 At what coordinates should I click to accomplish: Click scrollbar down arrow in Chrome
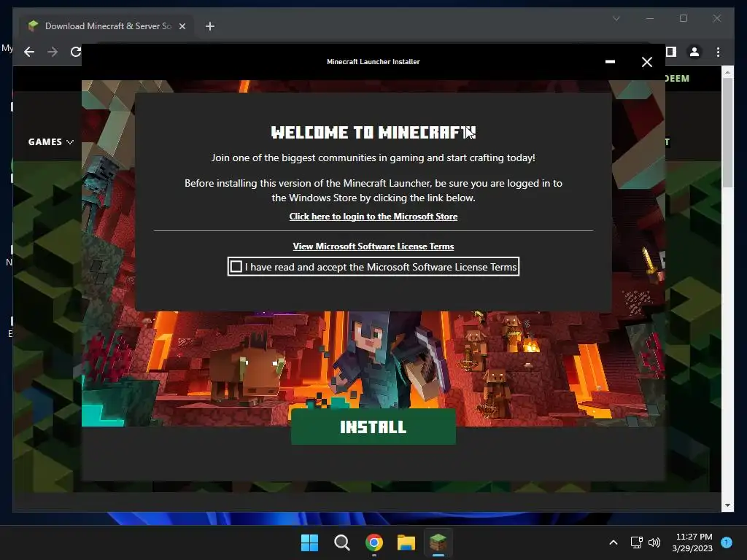(x=727, y=505)
